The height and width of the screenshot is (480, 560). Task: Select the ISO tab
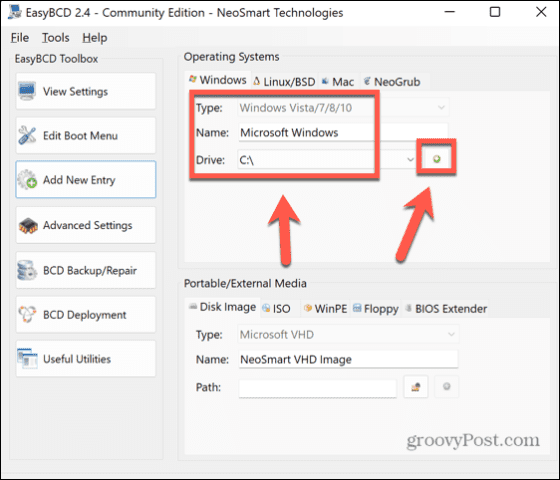[x=277, y=309]
